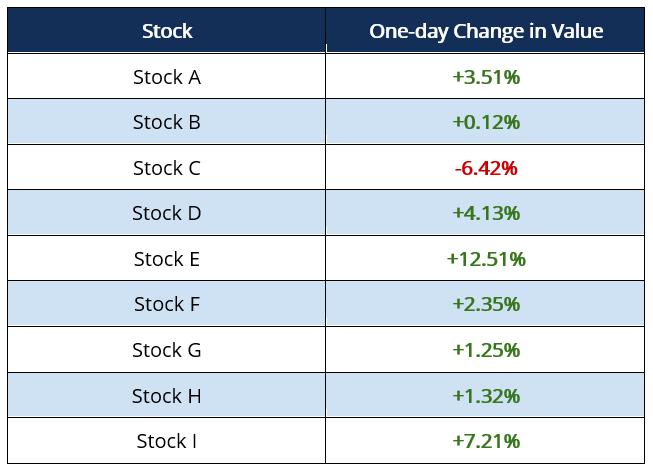Click the +2.35% value
Image resolution: width=653 pixels, height=472 pixels.
tap(486, 304)
